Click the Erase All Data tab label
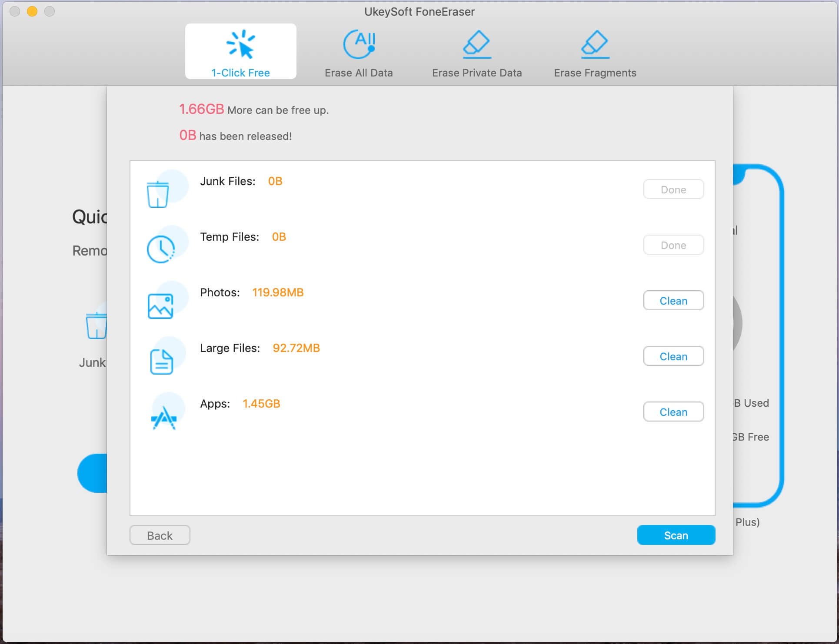The width and height of the screenshot is (839, 644). pyautogui.click(x=359, y=73)
